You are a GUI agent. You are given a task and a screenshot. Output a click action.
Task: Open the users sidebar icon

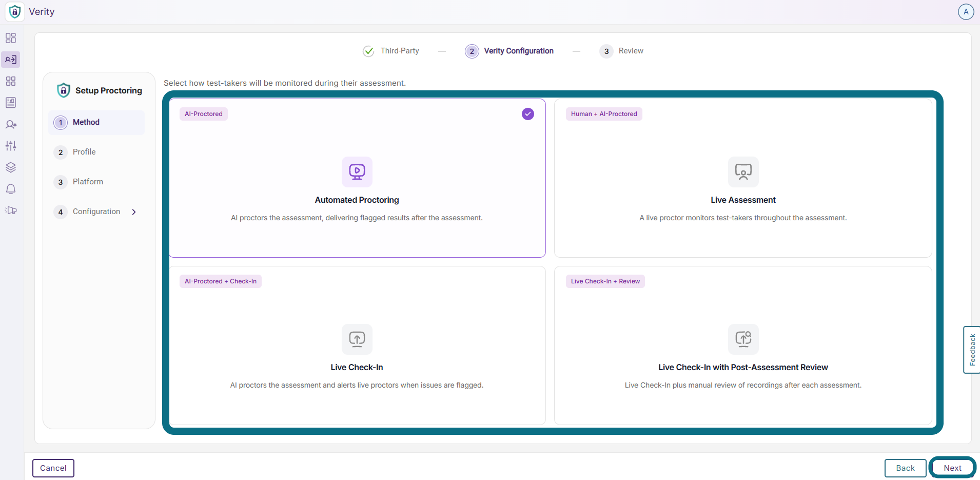11,124
